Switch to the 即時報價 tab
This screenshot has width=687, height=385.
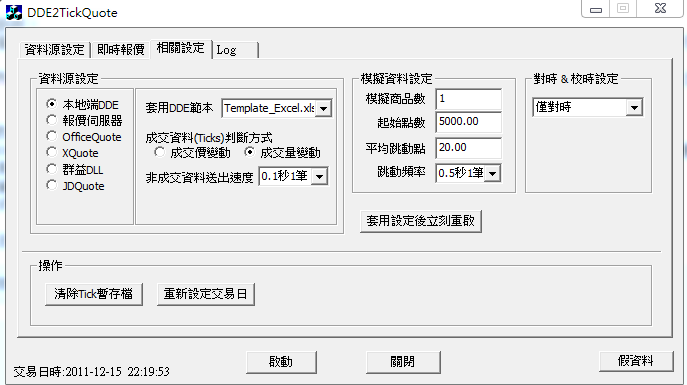(120, 49)
